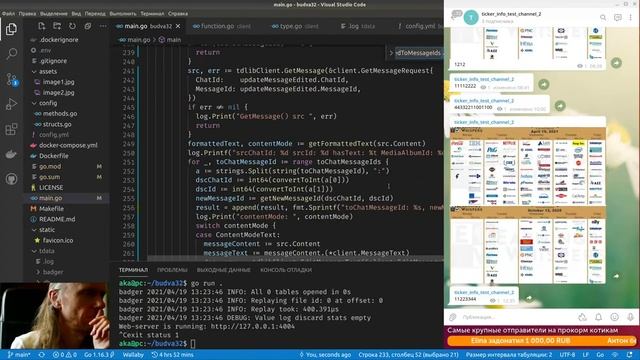Open the Search view in activity bar
640x360 pixels.
[11, 53]
